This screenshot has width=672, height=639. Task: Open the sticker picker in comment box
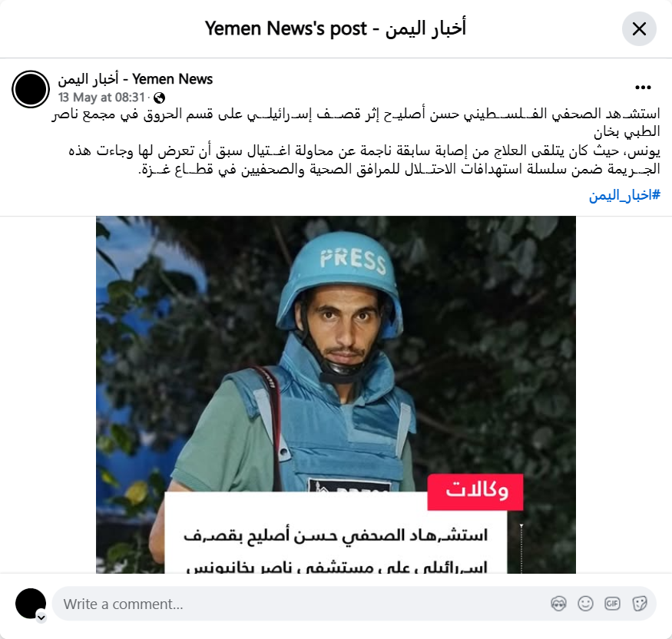[639, 604]
